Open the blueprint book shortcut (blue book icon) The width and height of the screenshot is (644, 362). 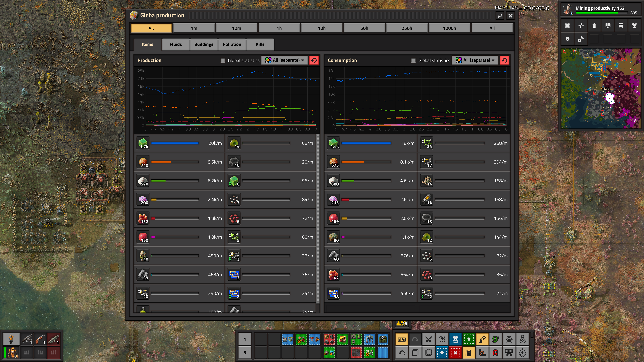pos(455,339)
